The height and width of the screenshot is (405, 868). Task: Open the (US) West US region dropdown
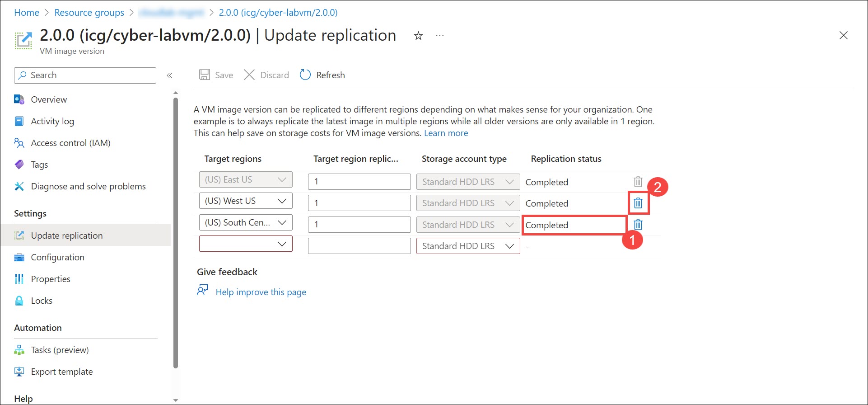pos(246,201)
